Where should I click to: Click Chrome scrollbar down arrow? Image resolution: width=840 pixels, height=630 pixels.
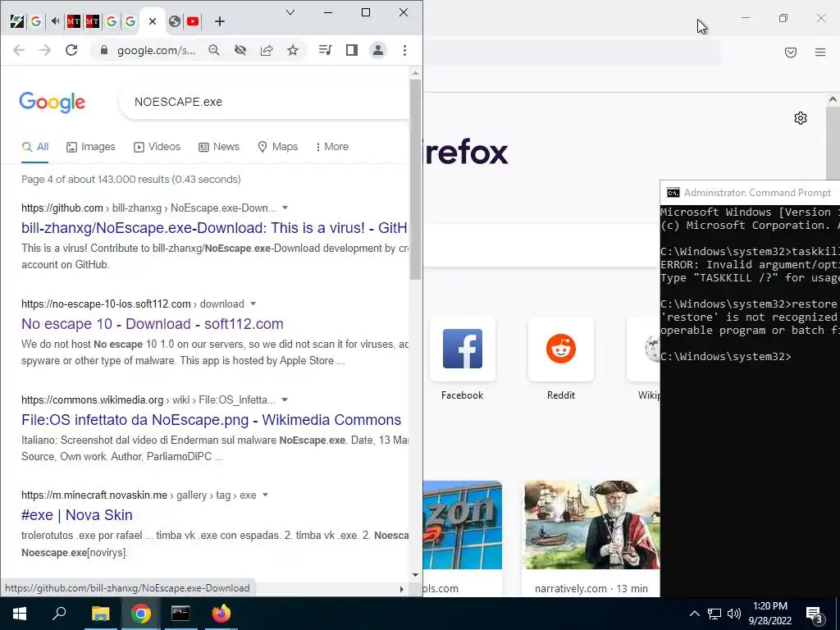(x=415, y=575)
